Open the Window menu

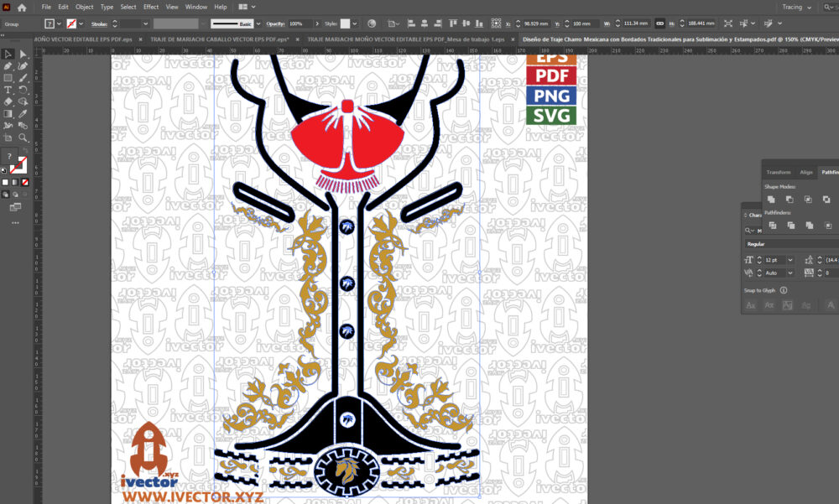[195, 8]
